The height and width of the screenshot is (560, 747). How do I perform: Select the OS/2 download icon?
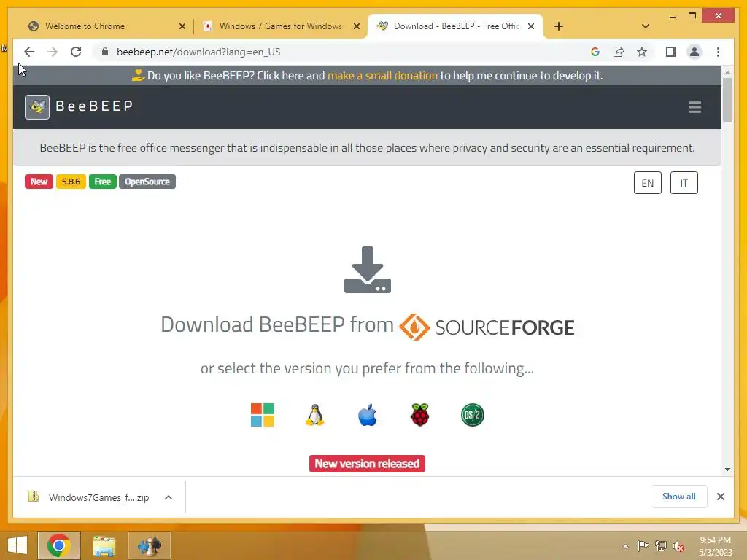(x=473, y=415)
